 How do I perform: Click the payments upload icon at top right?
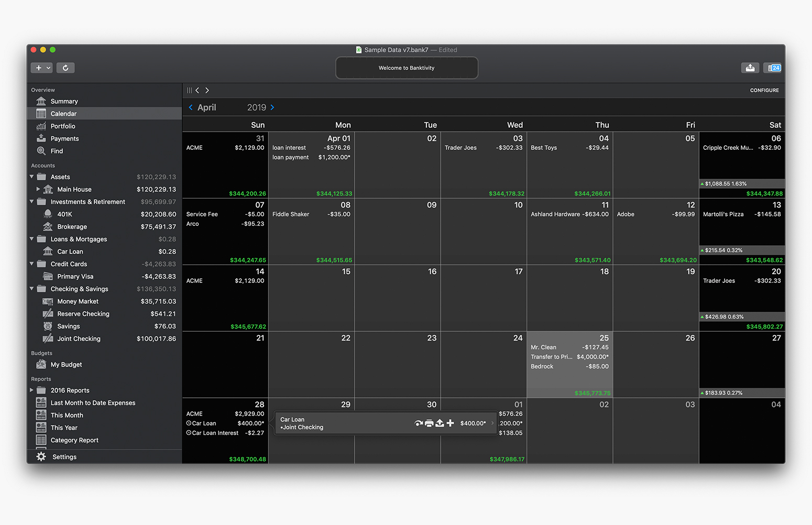click(750, 68)
